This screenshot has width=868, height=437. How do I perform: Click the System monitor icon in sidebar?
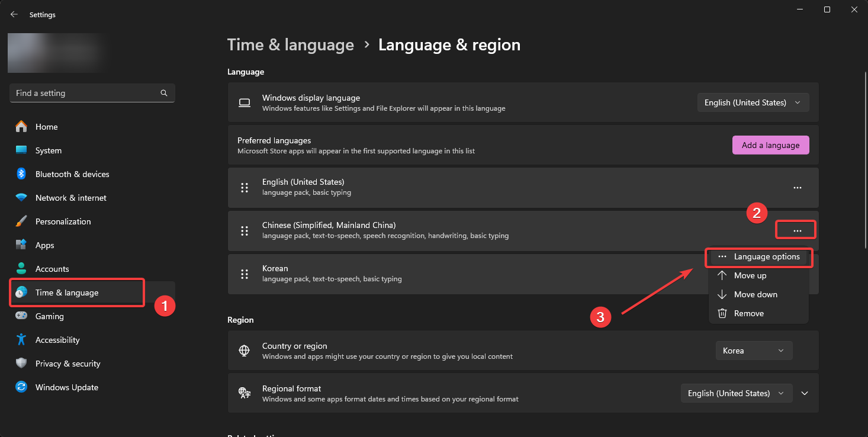point(21,150)
